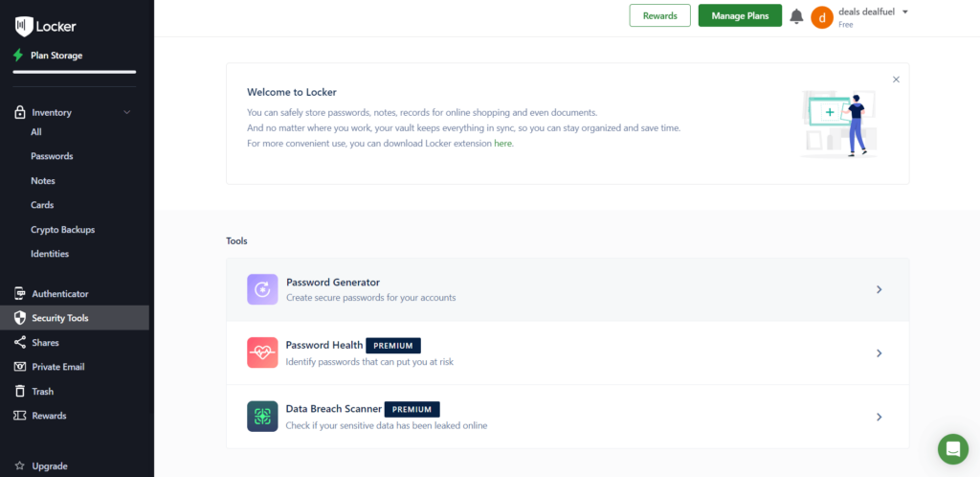
Task: Select Crypto Backups from sidebar
Action: [62, 230]
